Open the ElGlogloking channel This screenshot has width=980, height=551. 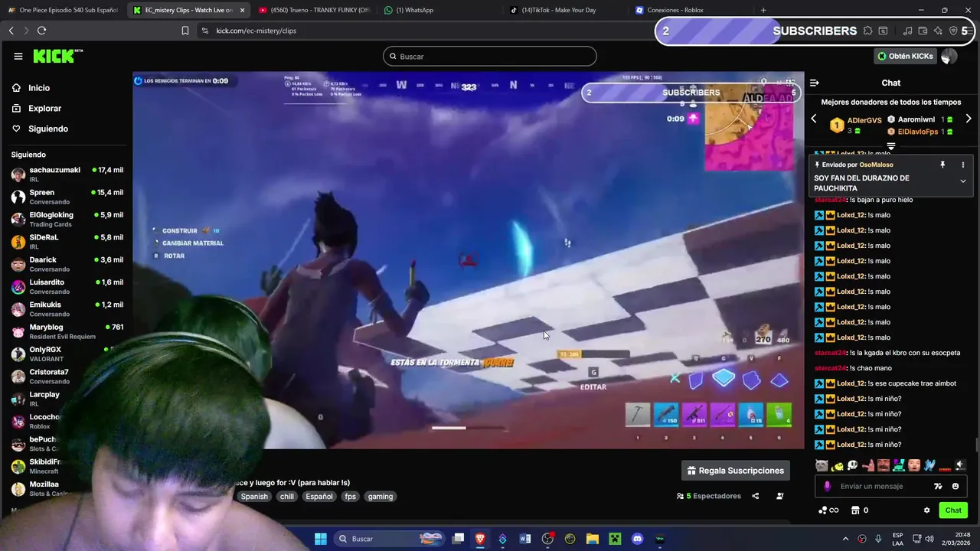point(67,219)
